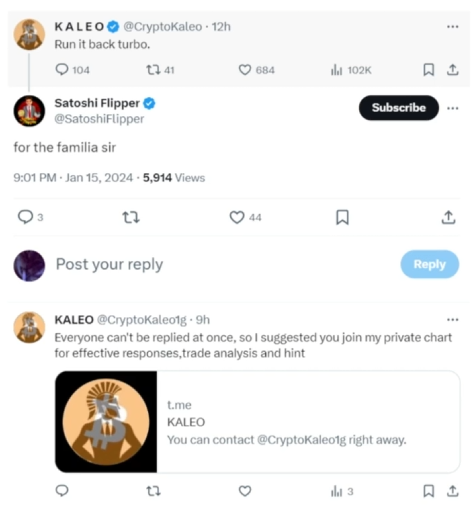Bookmark the Satoshi Flipper post
Viewport: 471px width, 515px height.
coord(342,217)
